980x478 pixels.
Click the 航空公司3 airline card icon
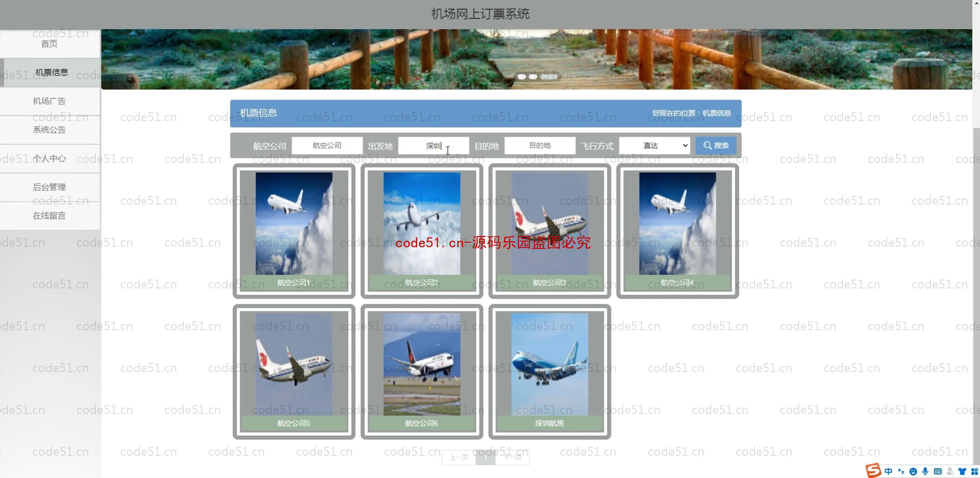(x=549, y=228)
